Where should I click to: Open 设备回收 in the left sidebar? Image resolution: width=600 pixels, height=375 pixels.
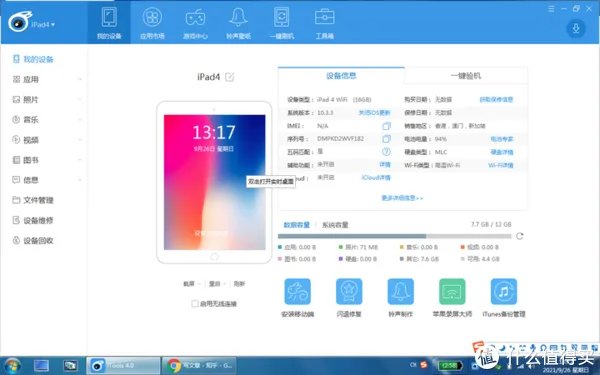33,241
